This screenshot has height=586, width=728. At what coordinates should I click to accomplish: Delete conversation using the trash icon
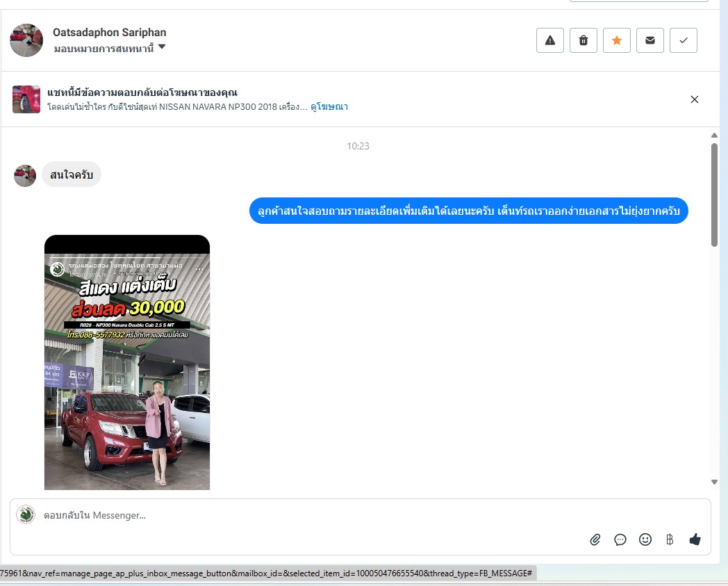[x=583, y=40]
